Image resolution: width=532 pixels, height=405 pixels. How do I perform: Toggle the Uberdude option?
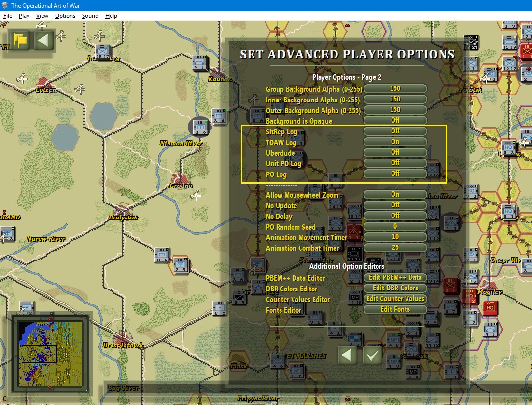(395, 152)
